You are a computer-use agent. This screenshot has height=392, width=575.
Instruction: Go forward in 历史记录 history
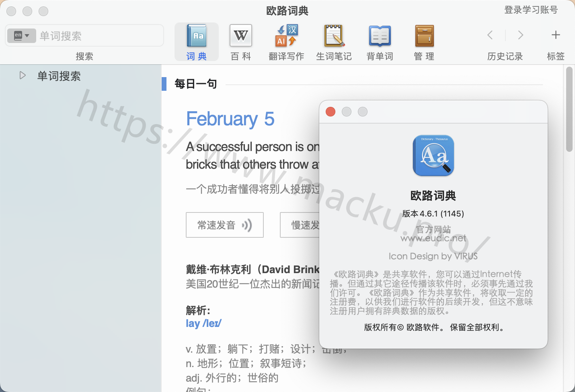pyautogui.click(x=520, y=35)
